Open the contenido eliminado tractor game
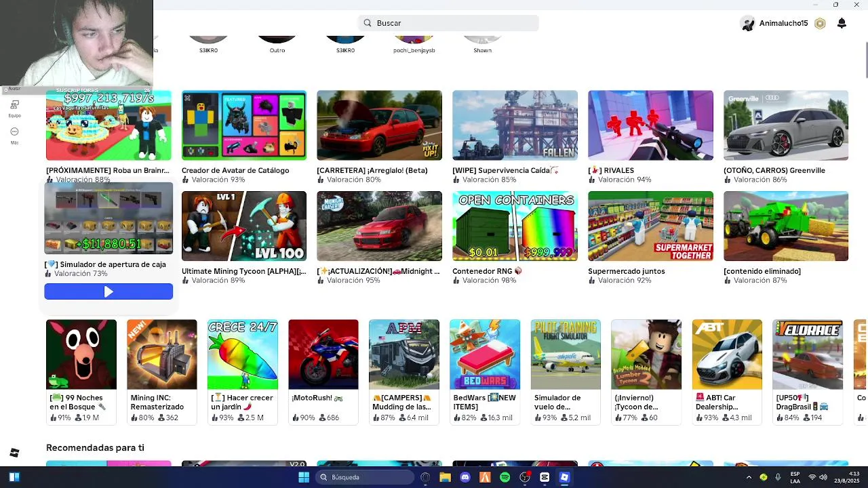 pyautogui.click(x=786, y=226)
